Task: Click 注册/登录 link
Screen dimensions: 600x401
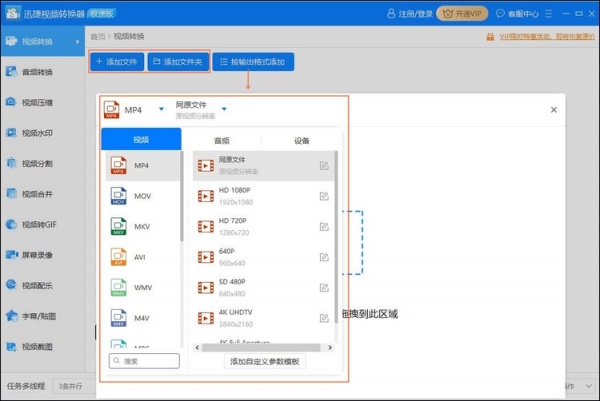Action: coord(410,14)
